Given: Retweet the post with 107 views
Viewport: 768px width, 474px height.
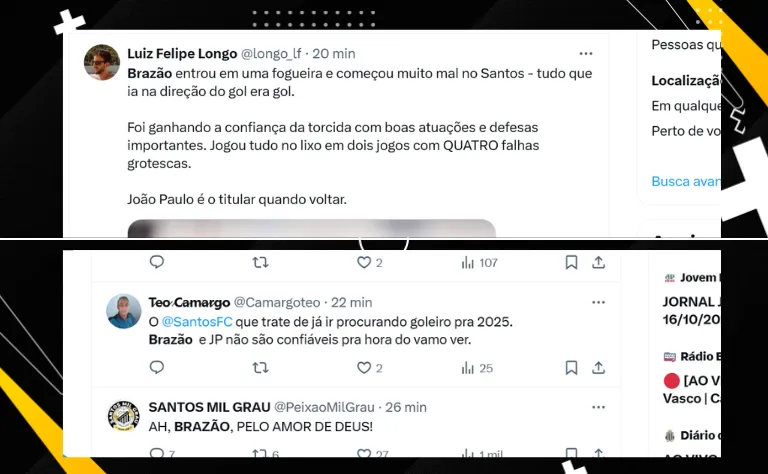Looking at the screenshot, I should tap(261, 262).
